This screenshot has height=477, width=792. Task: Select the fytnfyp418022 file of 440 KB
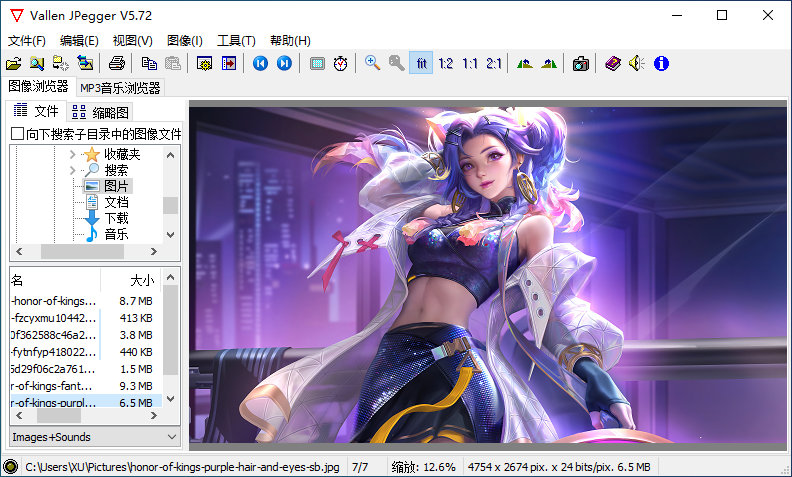point(86,352)
